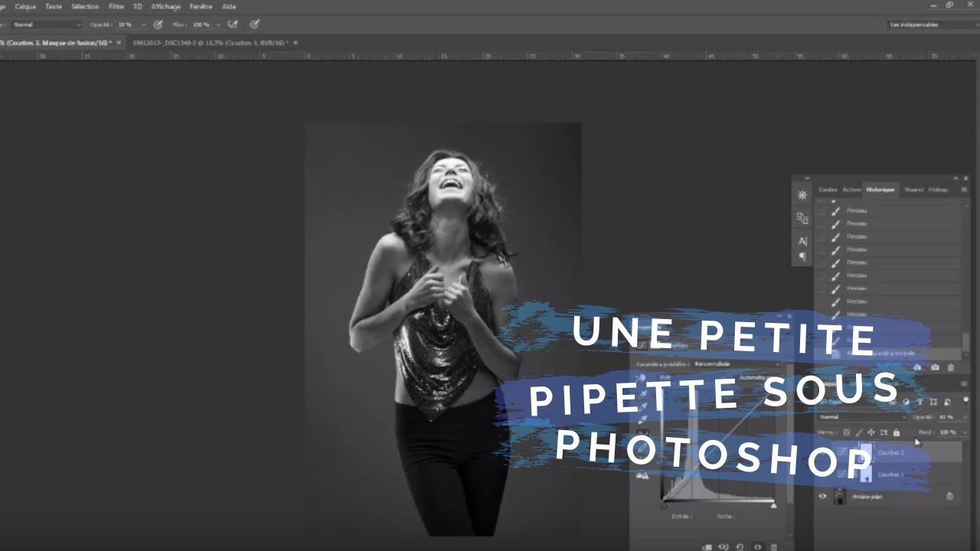Delete adjustment layer from Properties panel

(x=774, y=546)
